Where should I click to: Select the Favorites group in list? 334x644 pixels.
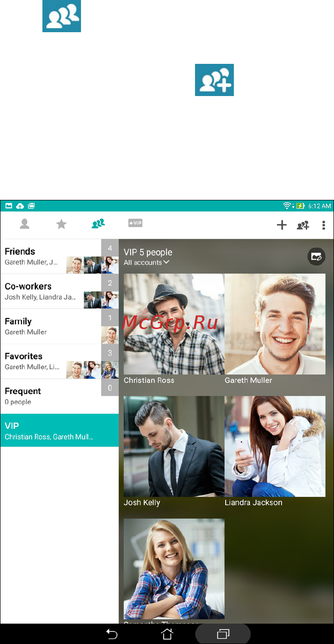click(59, 361)
